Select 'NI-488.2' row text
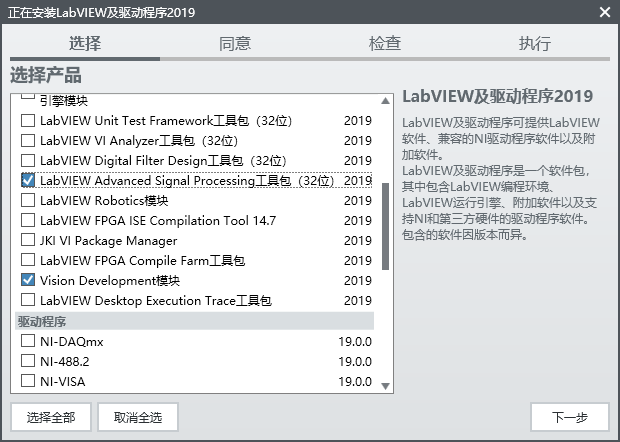Image resolution: width=620 pixels, height=442 pixels. click(64, 361)
